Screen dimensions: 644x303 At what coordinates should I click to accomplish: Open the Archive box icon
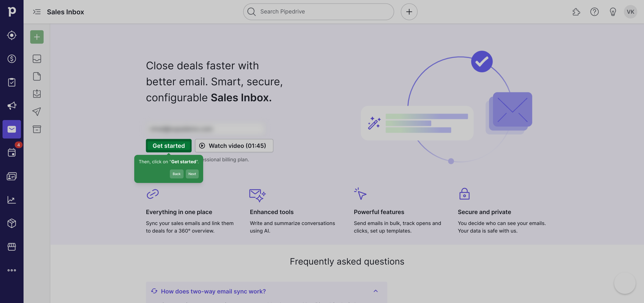tap(37, 129)
